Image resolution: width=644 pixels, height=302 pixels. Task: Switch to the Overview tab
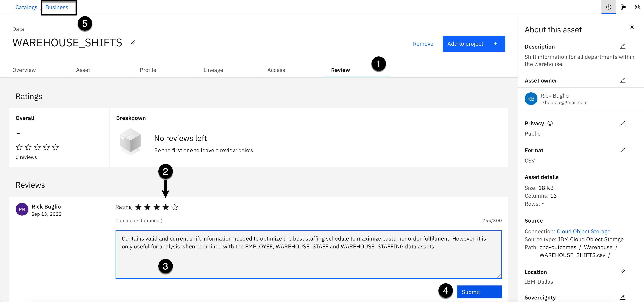pos(24,70)
